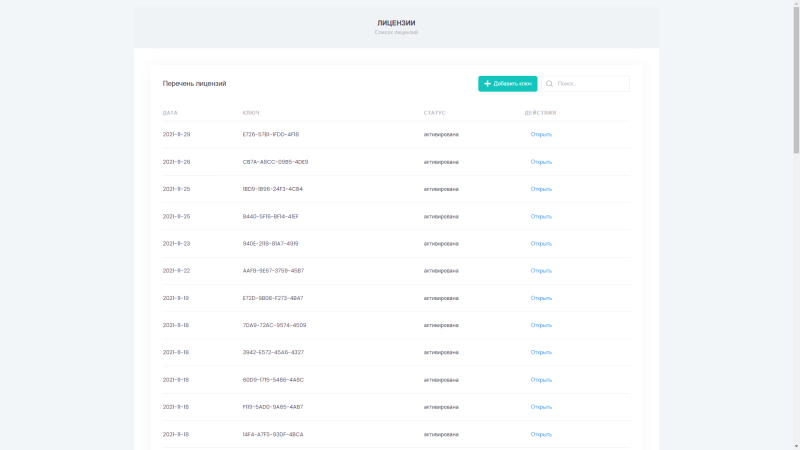Click the date 2021-11-23 cell
Screen dimensions: 800x450
point(176,243)
